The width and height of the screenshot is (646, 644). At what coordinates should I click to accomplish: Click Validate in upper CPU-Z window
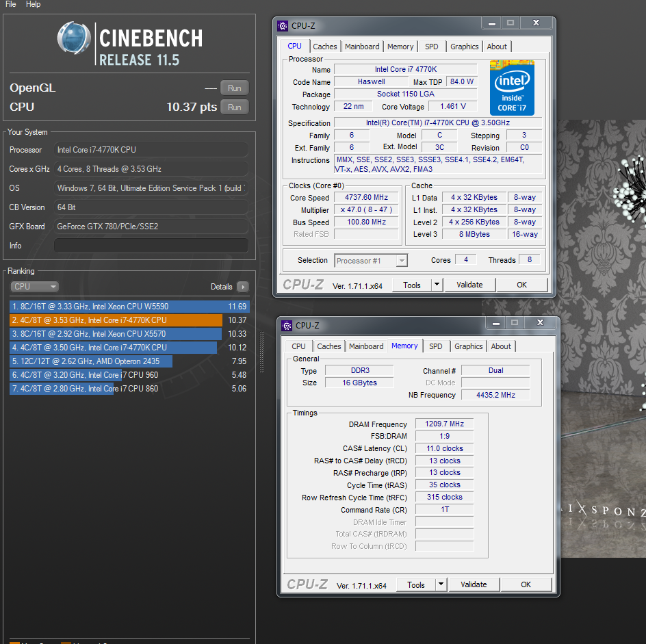pyautogui.click(x=469, y=285)
